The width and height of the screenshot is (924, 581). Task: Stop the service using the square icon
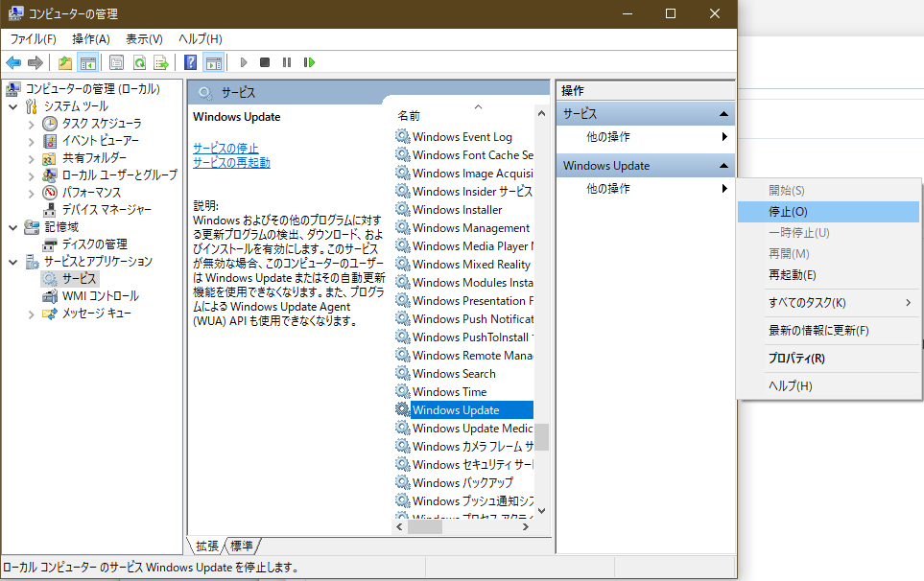point(264,61)
